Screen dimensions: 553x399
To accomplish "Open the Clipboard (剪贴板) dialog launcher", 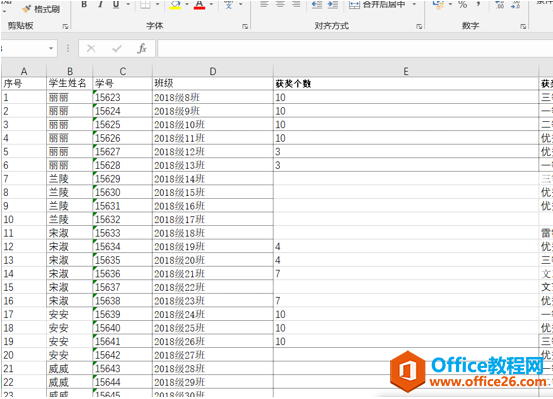I will pos(65,26).
